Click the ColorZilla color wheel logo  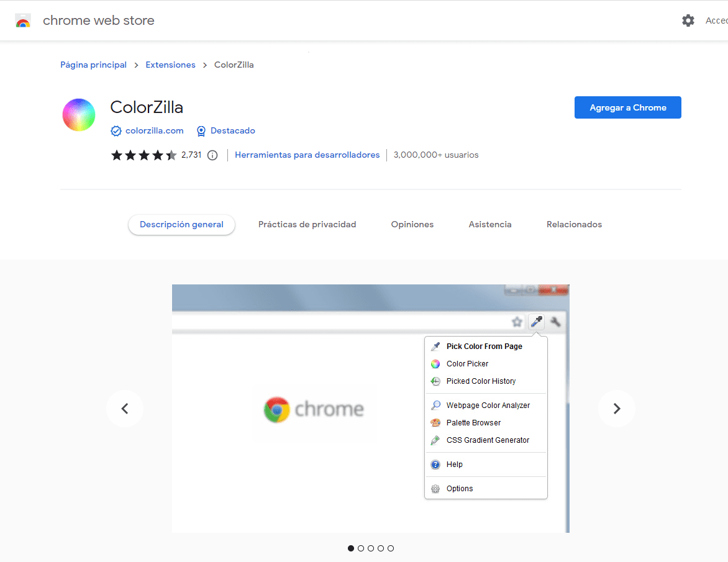pyautogui.click(x=79, y=115)
